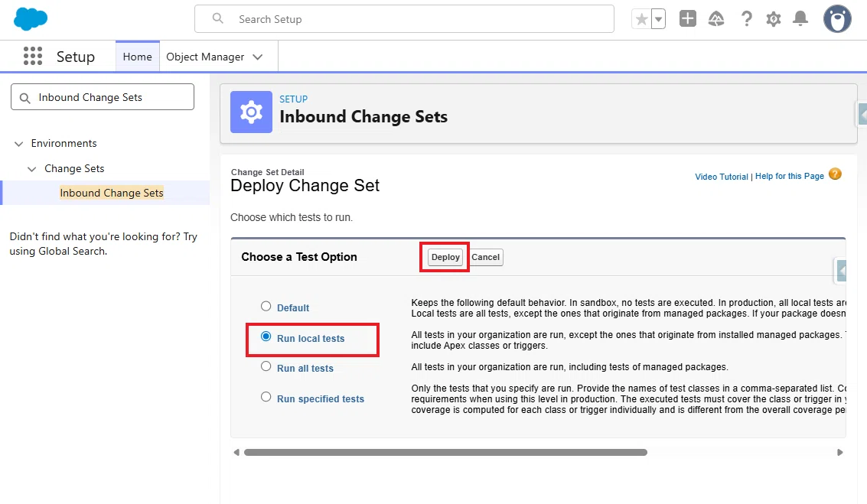Click the Deploy Change Set heading
This screenshot has width=867, height=504.
(305, 185)
